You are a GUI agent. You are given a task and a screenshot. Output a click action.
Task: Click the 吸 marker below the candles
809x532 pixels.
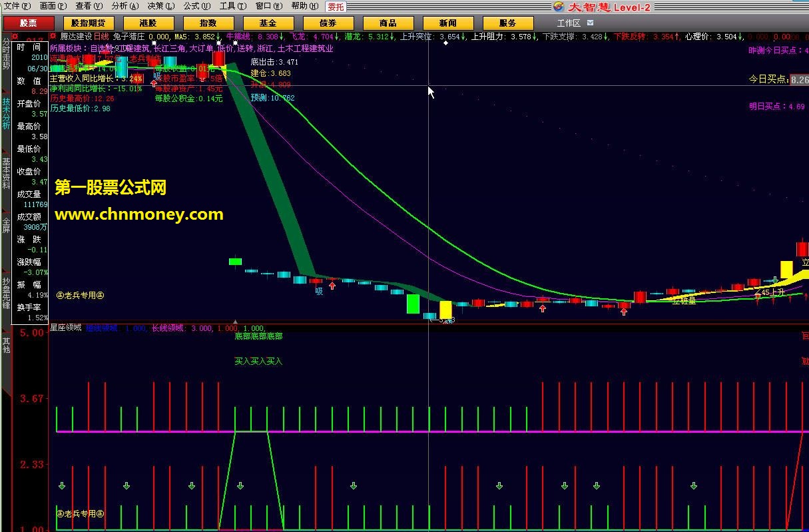tap(319, 290)
